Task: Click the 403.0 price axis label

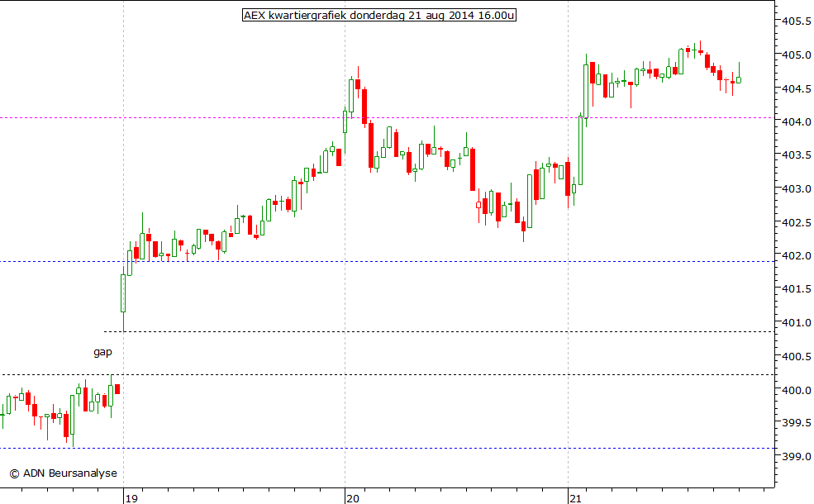Action: click(x=797, y=189)
